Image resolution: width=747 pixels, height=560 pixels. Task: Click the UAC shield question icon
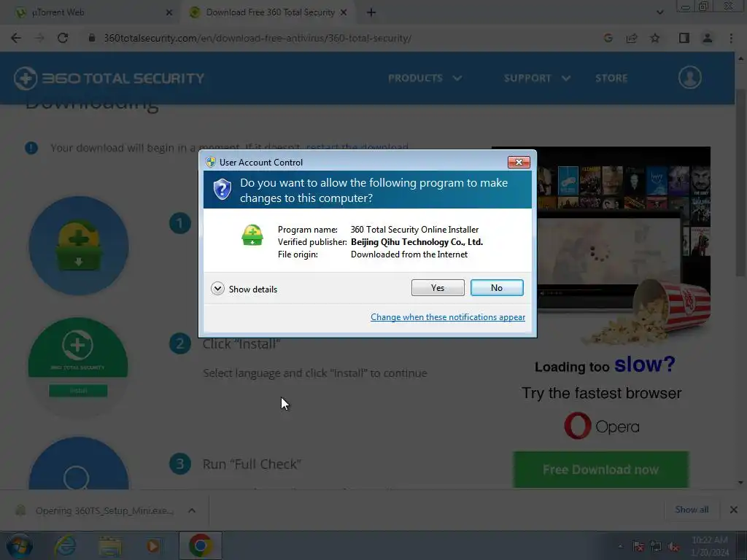(222, 190)
